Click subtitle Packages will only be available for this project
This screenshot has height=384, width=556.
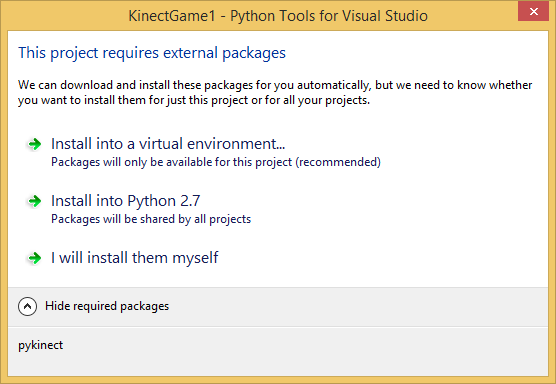(216, 162)
